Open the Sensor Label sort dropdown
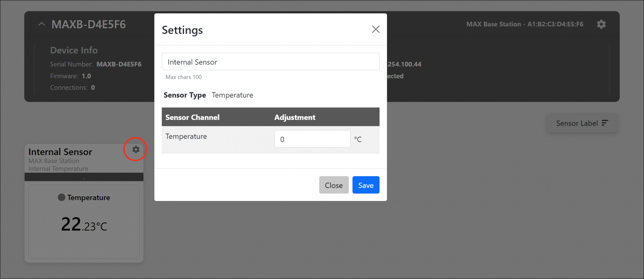The width and height of the screenshot is (644, 279). 581,123
